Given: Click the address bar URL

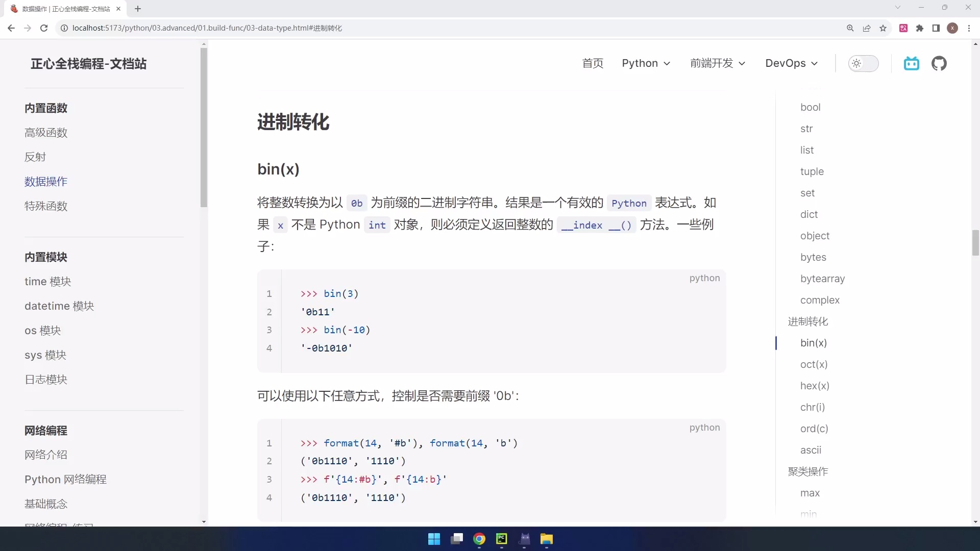Looking at the screenshot, I should tap(207, 28).
